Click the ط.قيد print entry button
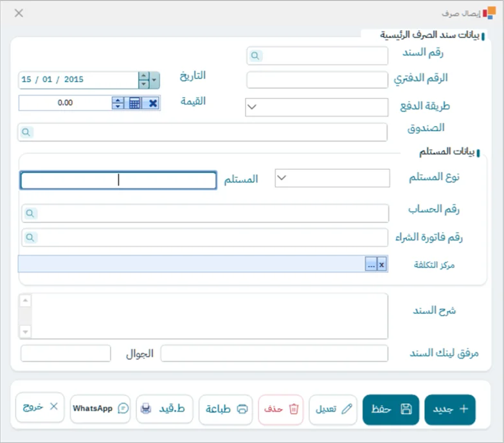 coord(165,410)
